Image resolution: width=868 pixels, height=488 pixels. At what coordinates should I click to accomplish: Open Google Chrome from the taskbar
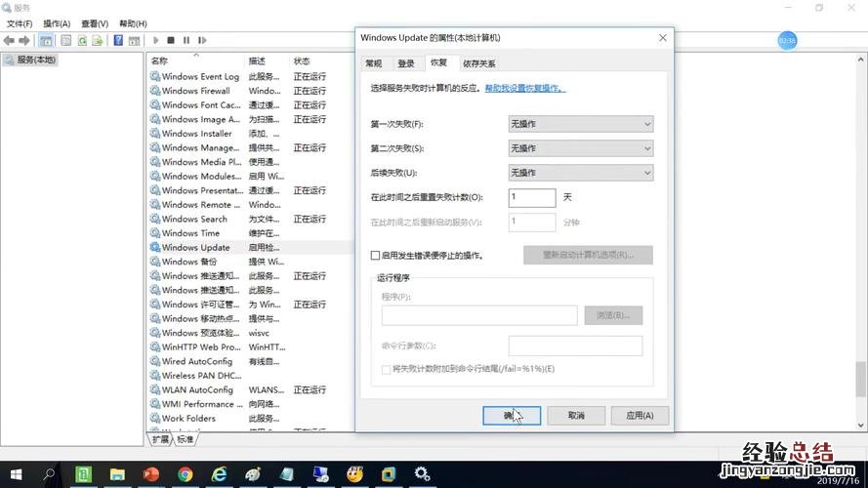tap(186, 474)
